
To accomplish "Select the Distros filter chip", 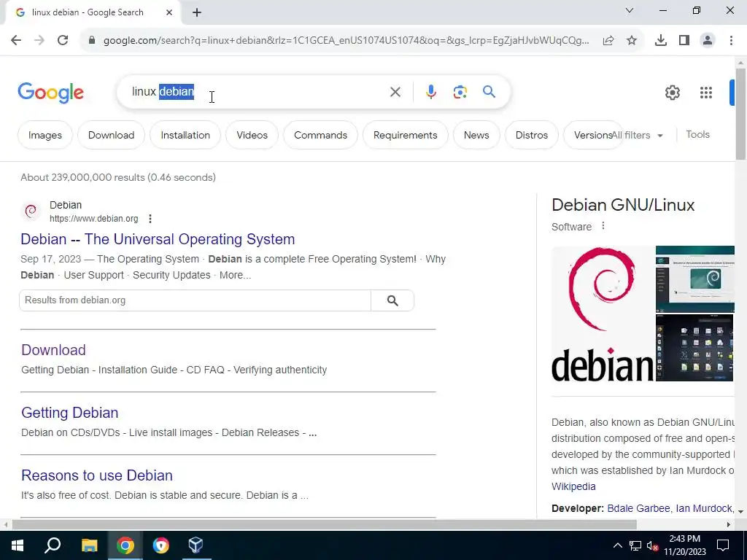I will pyautogui.click(x=532, y=135).
